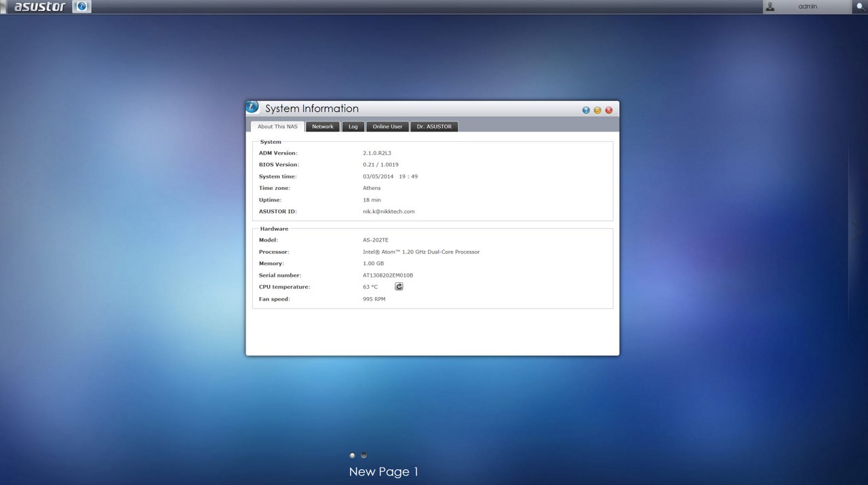This screenshot has width=868, height=485.
Task: Click the Intel Atom processor description
Action: [x=421, y=252]
